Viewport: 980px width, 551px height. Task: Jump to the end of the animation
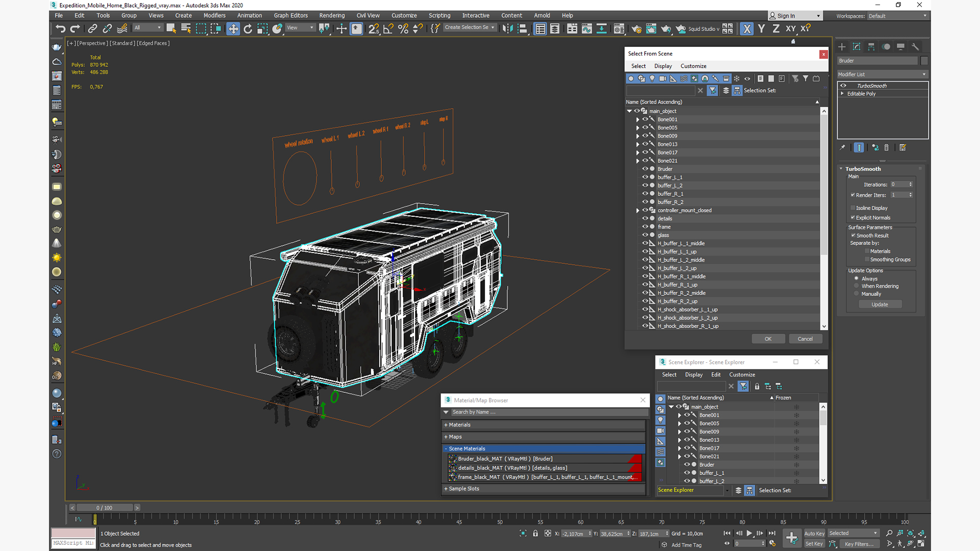772,533
